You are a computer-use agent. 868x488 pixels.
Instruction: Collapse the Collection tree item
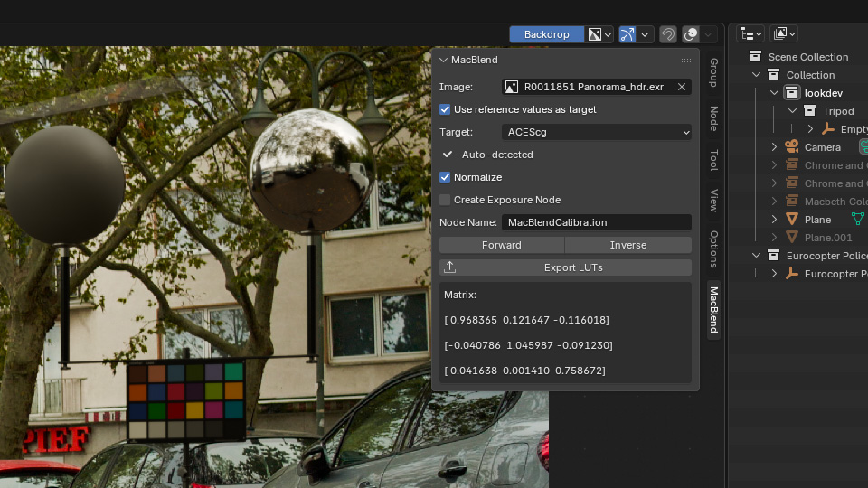point(756,75)
